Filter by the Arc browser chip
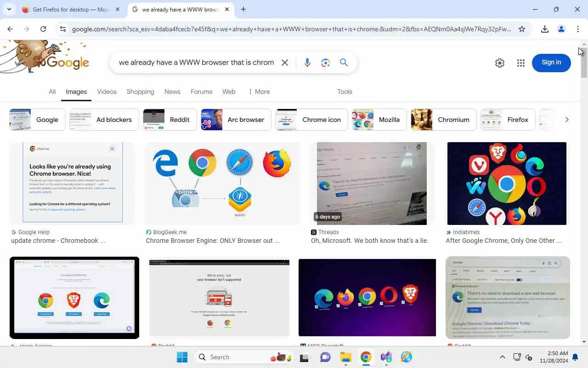 click(236, 120)
